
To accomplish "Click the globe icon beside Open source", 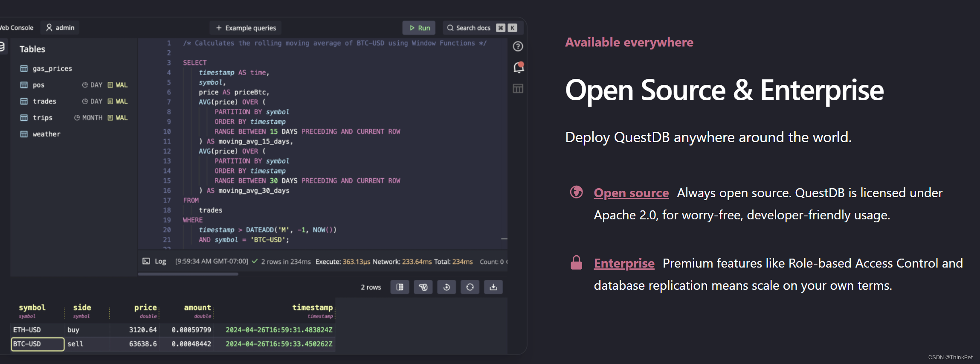I will 577,192.
